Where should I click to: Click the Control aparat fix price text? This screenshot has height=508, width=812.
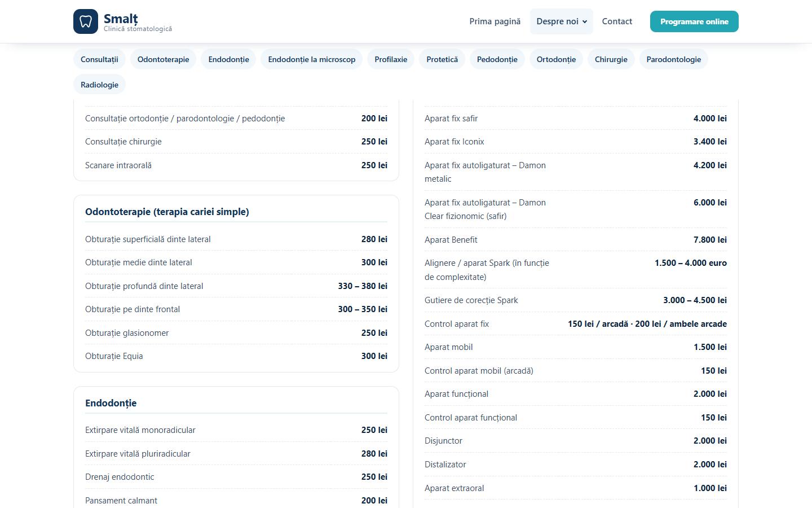coord(647,324)
